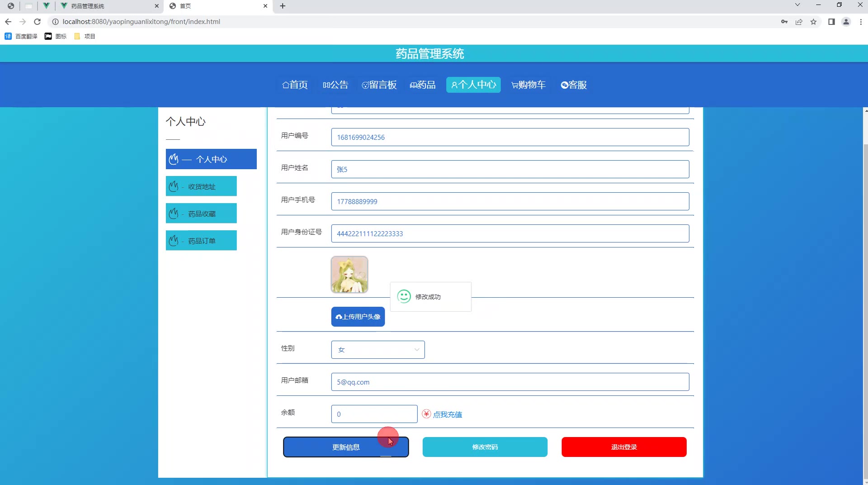Open the 药品 medicine menu item
Screen dimensions: 868x485
(x=423, y=85)
